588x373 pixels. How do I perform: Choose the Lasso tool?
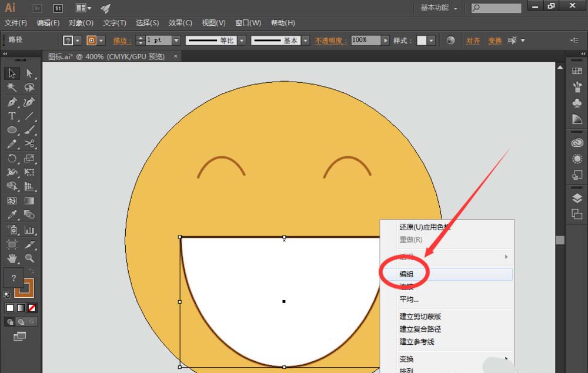tap(29, 88)
